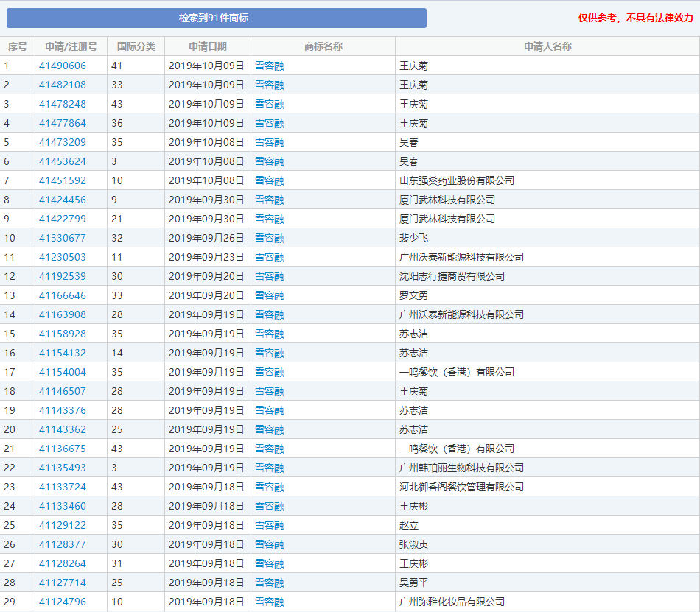Select applicant 沈阳志行捷商贸有限公司
The width and height of the screenshot is (700, 612).
(x=452, y=277)
